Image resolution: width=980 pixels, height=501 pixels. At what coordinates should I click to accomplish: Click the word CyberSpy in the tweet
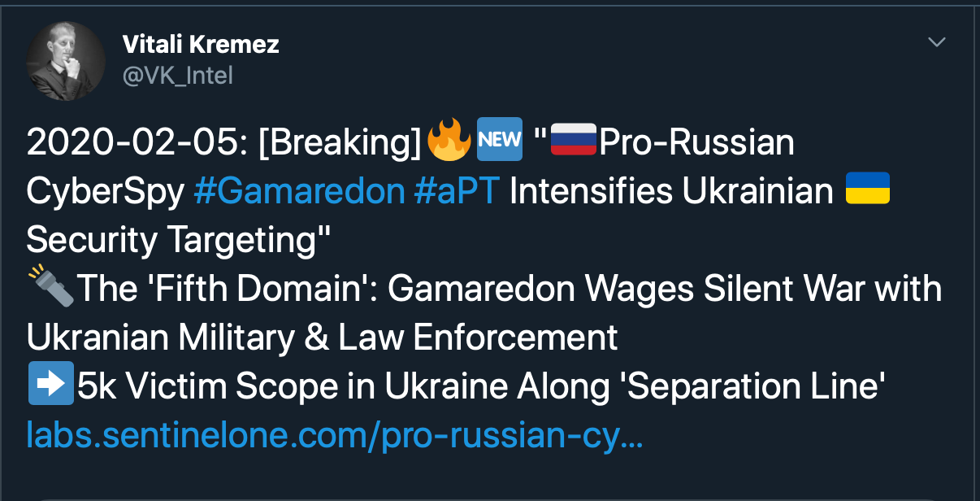point(104,192)
